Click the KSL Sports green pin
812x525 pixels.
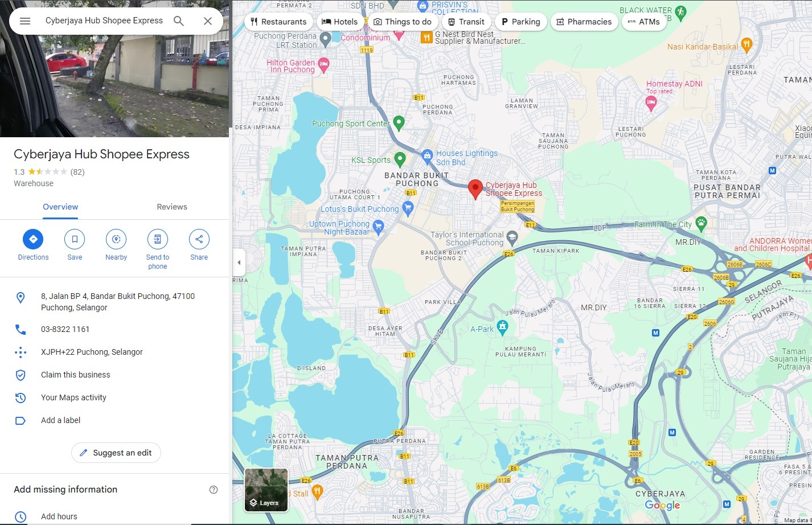[400, 159]
